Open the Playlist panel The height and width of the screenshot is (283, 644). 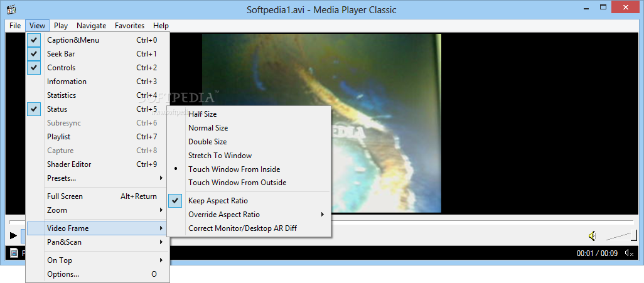pos(98,137)
